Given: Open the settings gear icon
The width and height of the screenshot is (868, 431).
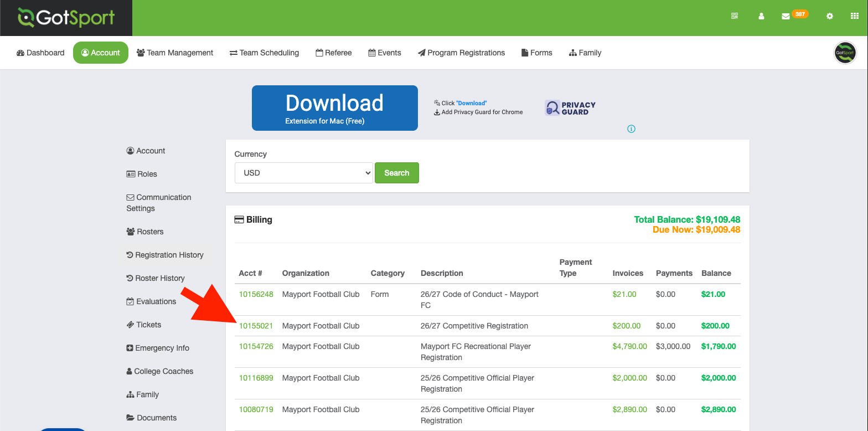Looking at the screenshot, I should 829,16.
